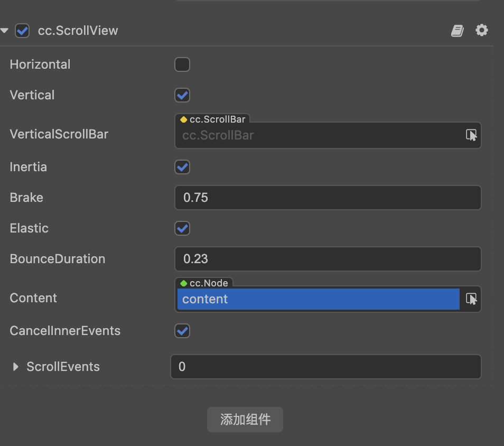Select the content node reference field
Image resolution: width=504 pixels, height=446 pixels.
click(318, 299)
